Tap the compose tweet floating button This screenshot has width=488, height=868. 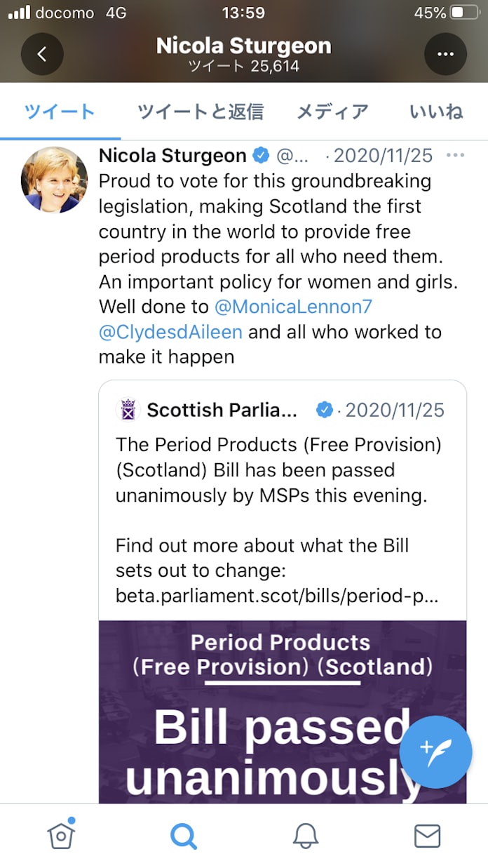point(435,752)
